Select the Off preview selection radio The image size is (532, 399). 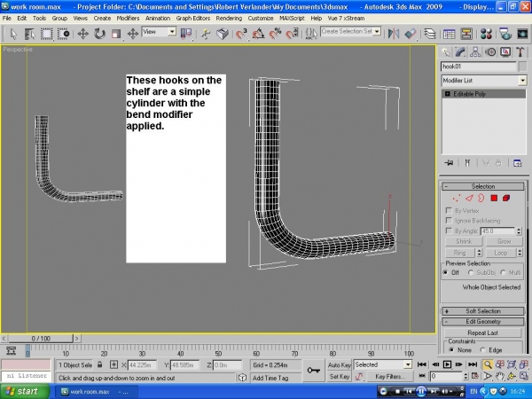[x=445, y=272]
